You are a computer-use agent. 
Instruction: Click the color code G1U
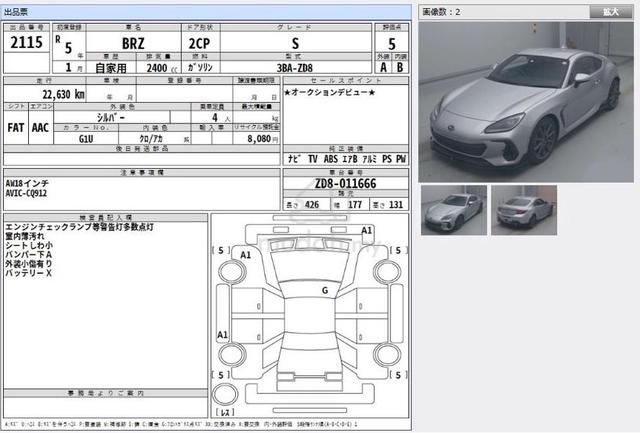pos(86,139)
